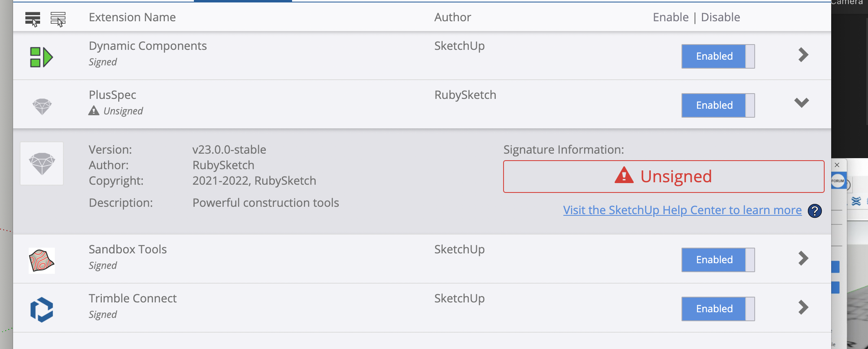This screenshot has width=868, height=349.
Task: Click the Author column header
Action: [x=452, y=17]
